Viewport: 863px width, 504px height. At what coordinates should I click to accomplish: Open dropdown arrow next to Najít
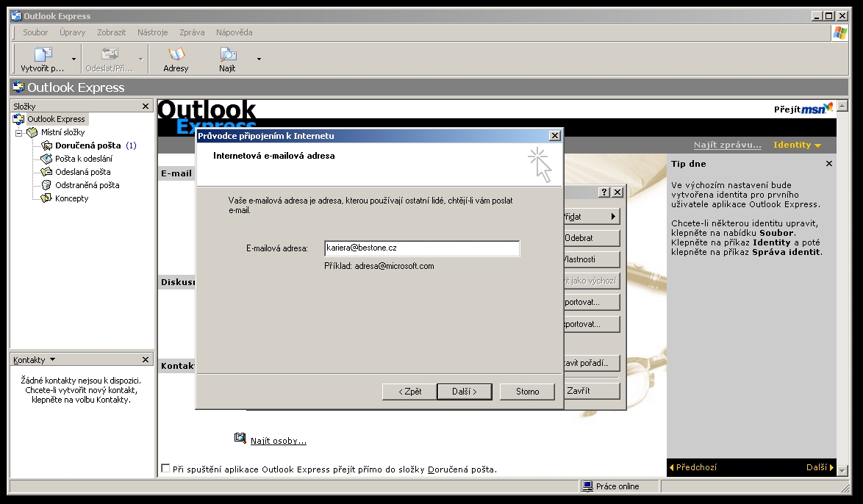click(x=259, y=59)
